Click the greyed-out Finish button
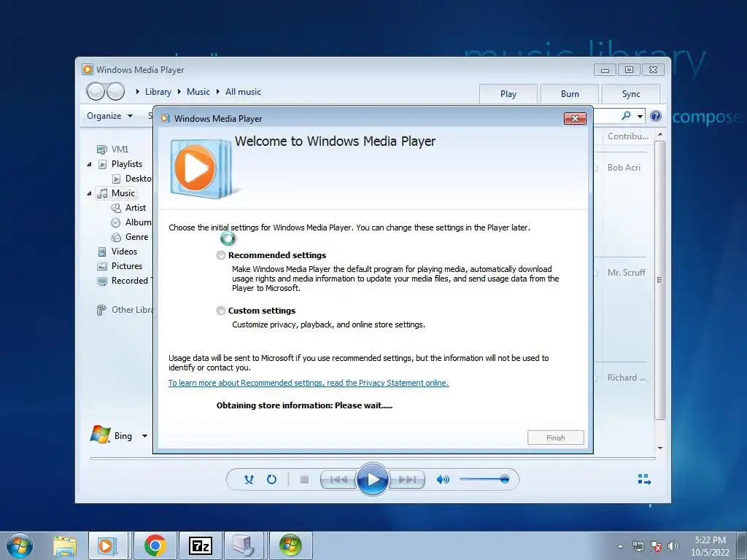This screenshot has width=747, height=560. click(x=555, y=437)
